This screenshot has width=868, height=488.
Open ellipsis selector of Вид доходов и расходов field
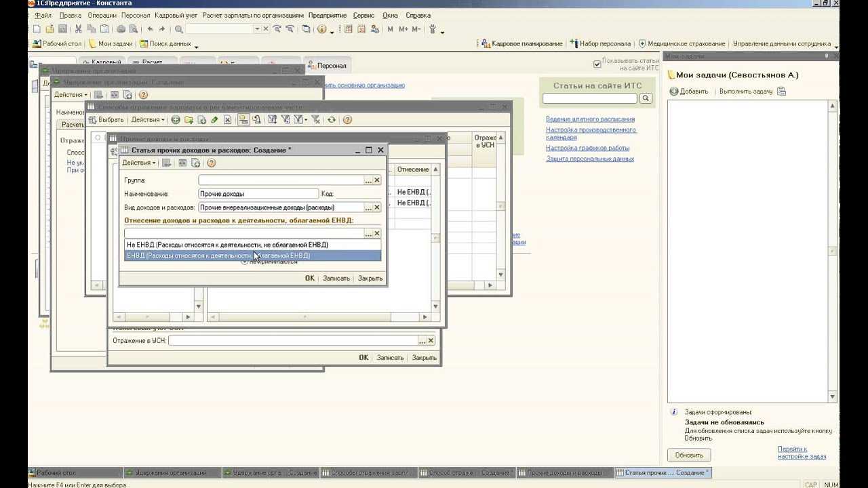(368, 207)
